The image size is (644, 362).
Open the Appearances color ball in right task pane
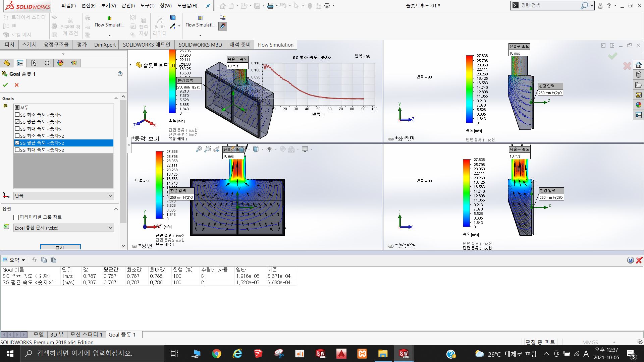pos(639,105)
